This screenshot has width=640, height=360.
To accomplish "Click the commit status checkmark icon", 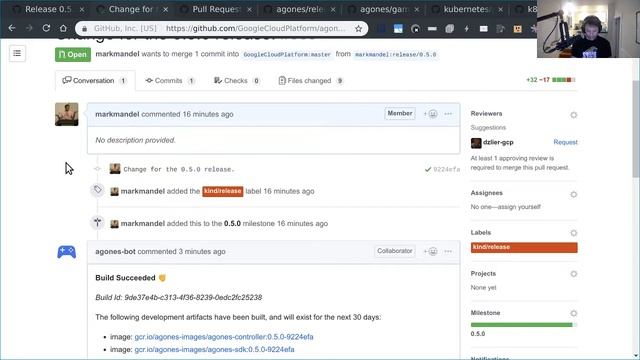I will click(428, 169).
